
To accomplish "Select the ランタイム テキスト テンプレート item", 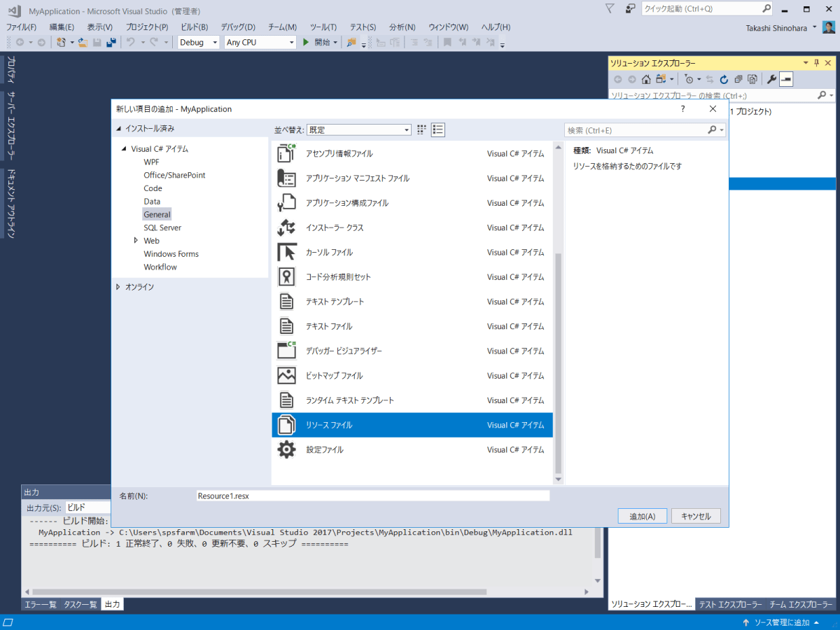I will coord(412,400).
